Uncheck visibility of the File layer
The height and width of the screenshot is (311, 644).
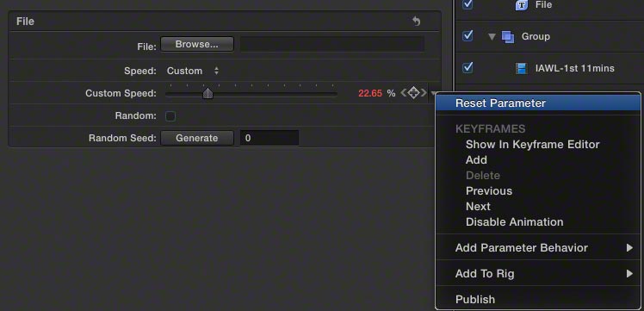tap(468, 4)
